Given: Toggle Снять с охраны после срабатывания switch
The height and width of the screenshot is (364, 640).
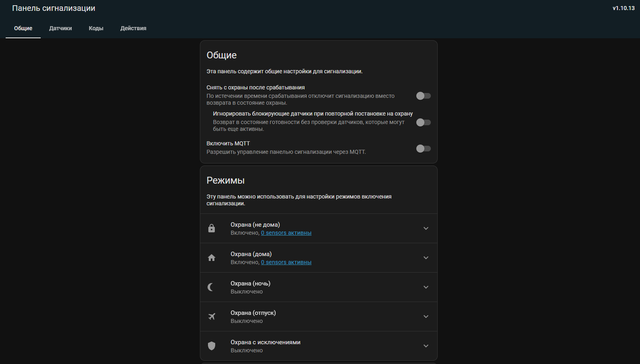Looking at the screenshot, I should pyautogui.click(x=424, y=96).
